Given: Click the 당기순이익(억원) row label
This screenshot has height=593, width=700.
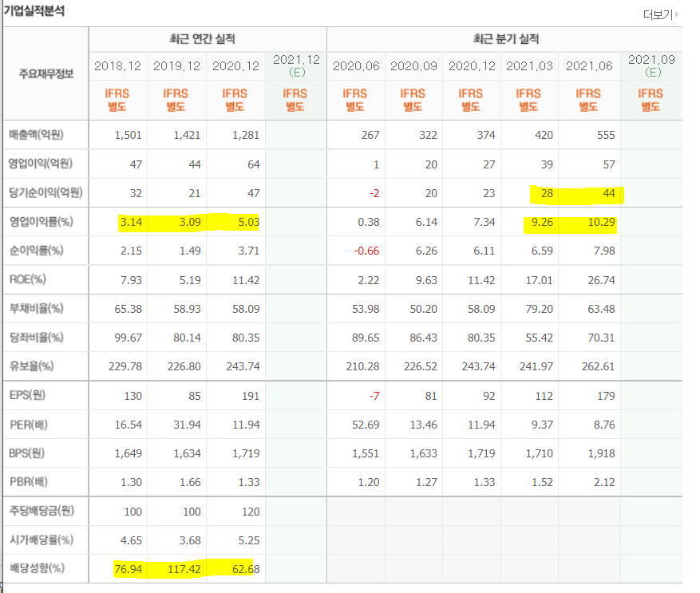Looking at the screenshot, I should click(45, 192).
